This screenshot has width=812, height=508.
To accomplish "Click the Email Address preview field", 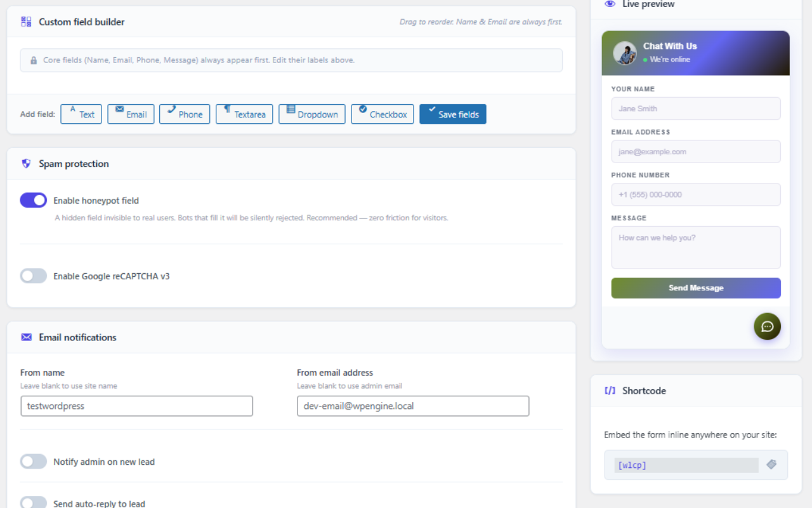I will coord(696,152).
